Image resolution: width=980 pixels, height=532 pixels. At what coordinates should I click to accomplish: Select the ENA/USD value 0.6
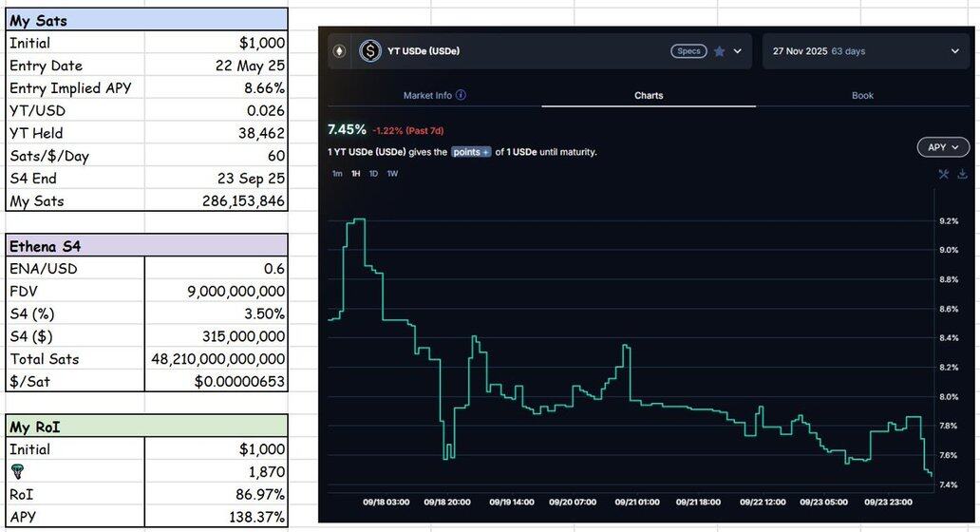pyautogui.click(x=217, y=269)
